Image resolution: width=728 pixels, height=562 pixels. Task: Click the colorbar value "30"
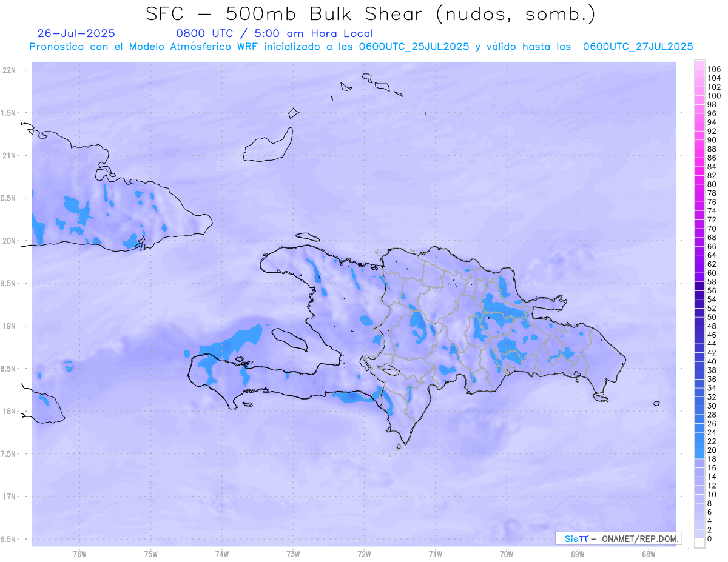pyautogui.click(x=712, y=406)
